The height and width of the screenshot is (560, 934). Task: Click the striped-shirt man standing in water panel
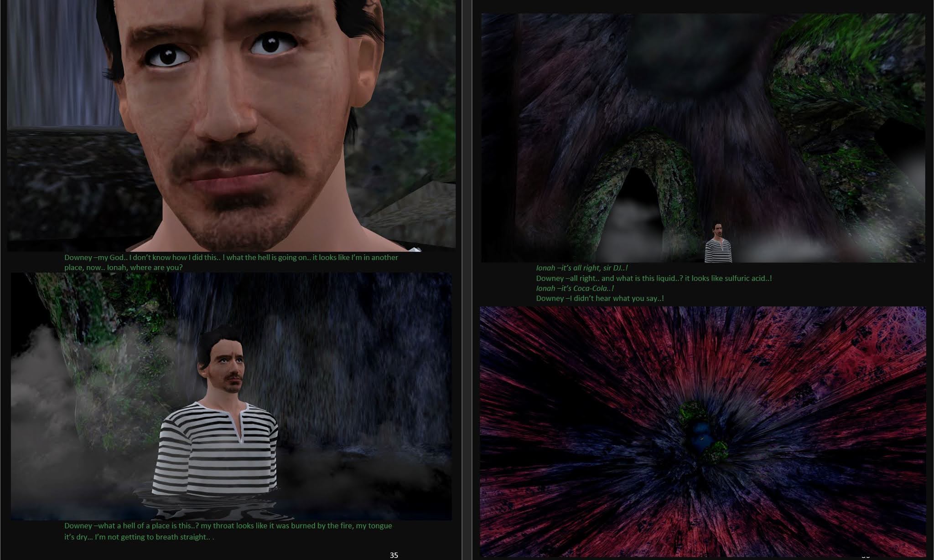231,396
